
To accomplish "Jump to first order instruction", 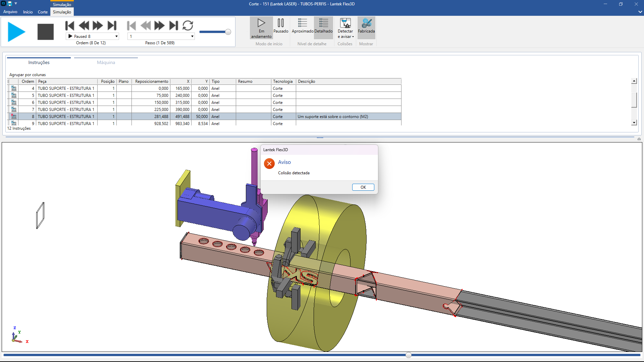I will [x=70, y=25].
